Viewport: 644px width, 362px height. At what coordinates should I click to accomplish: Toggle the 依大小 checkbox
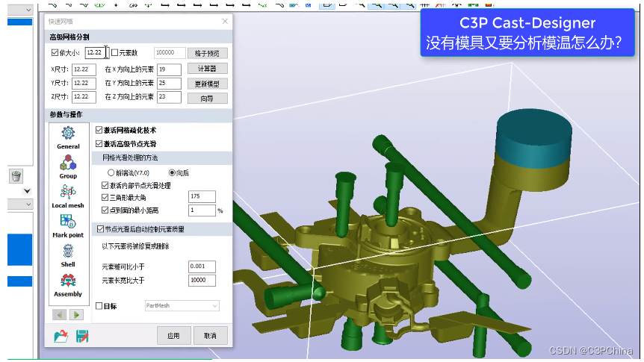coord(55,52)
